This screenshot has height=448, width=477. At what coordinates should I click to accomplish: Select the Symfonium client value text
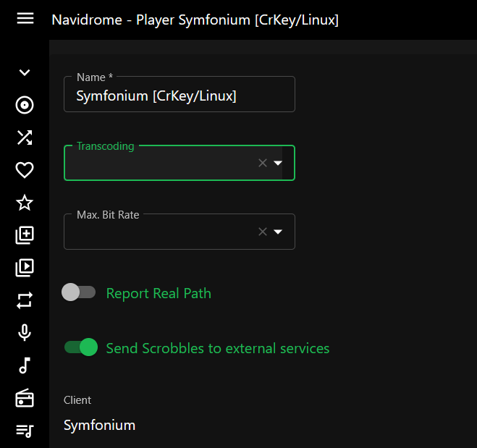[x=99, y=425]
